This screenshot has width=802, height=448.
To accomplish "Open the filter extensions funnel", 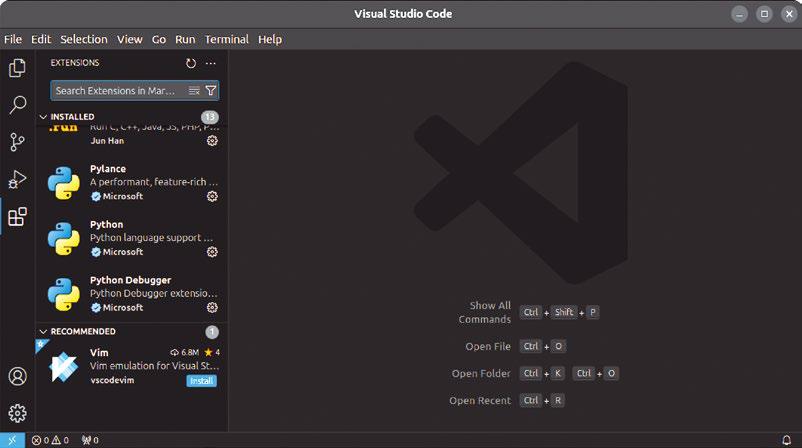I will 210,91.
